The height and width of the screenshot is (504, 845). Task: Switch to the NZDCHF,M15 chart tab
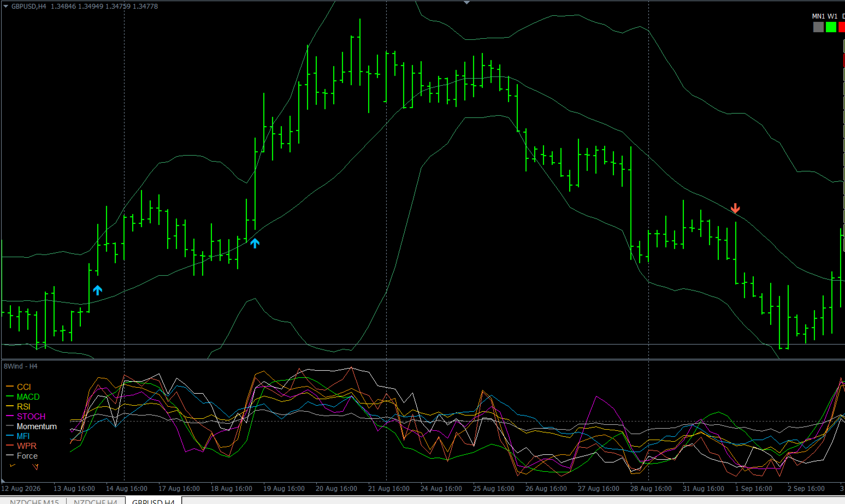(34, 501)
